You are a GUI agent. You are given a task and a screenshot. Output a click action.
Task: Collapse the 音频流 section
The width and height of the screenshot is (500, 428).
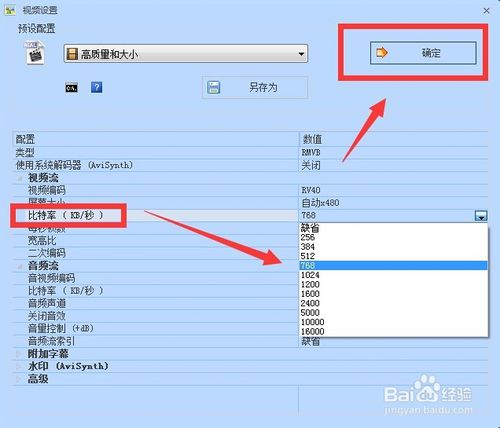[20, 266]
